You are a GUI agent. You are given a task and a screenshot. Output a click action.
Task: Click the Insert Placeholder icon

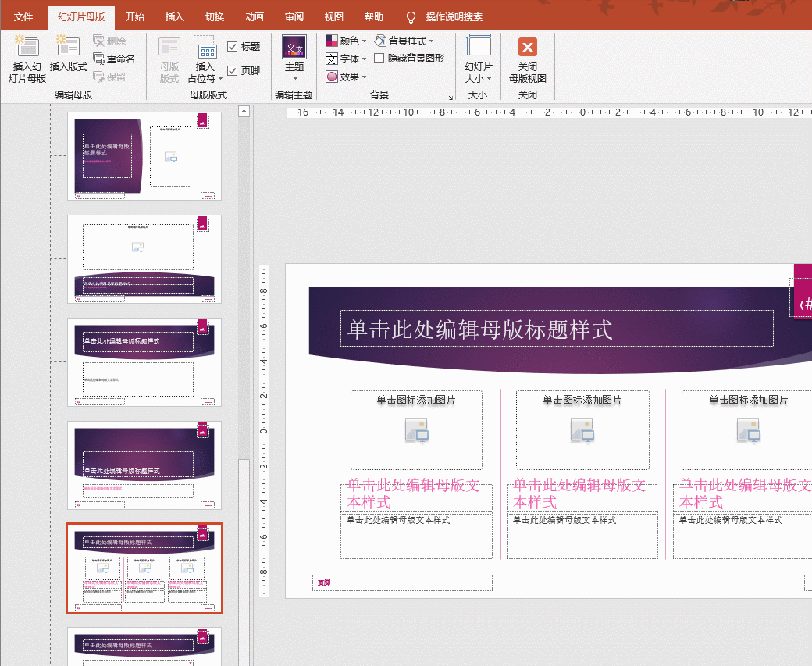tap(205, 48)
